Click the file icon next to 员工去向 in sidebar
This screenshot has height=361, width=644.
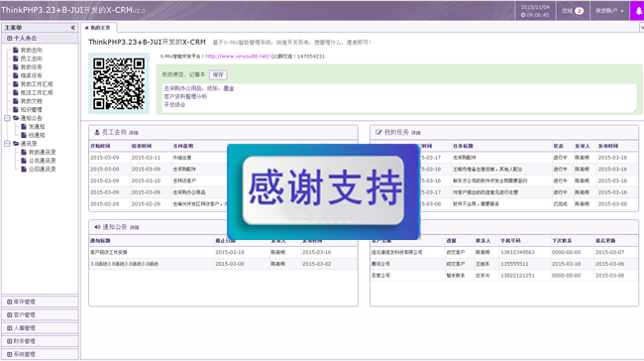[16, 59]
